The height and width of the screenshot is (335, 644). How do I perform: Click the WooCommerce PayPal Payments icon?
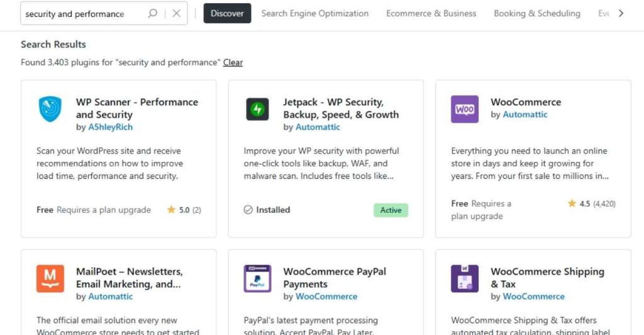point(257,278)
